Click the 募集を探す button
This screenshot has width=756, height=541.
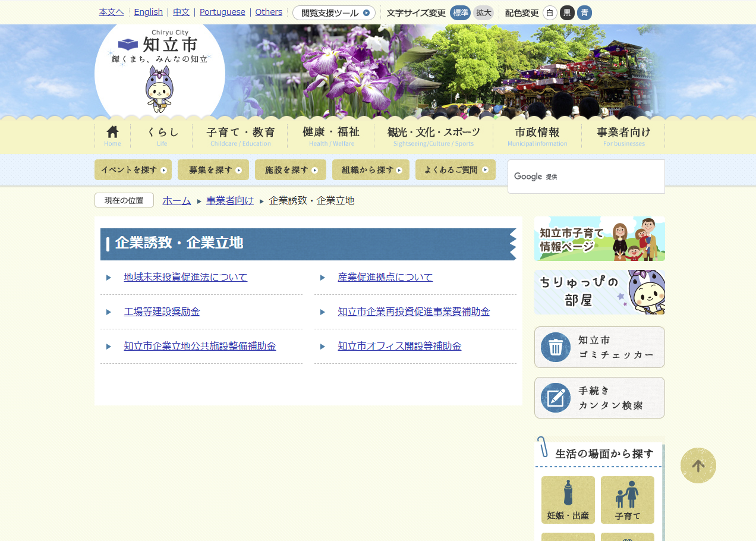(213, 169)
